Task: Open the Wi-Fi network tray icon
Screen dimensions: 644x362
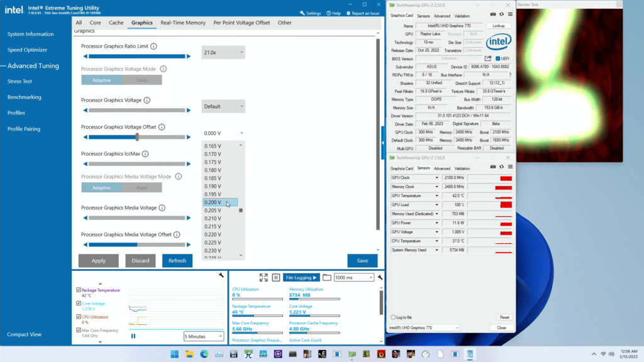Action: [x=603, y=354]
